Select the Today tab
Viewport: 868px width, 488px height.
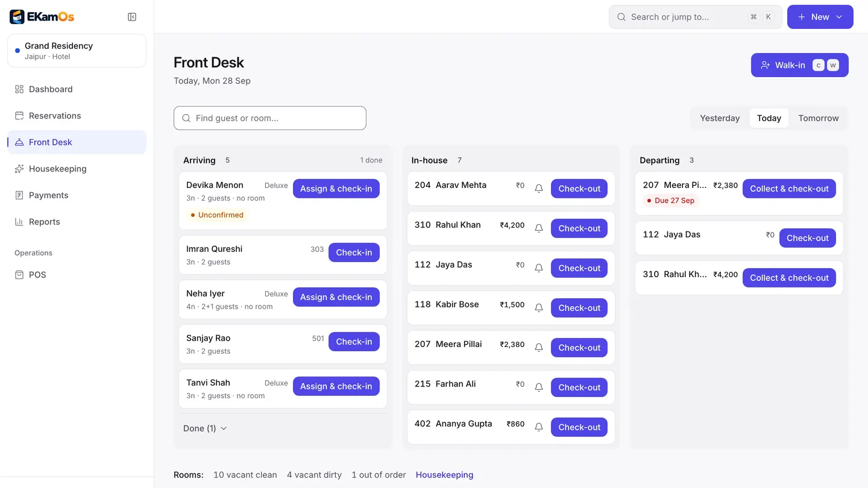coord(769,118)
